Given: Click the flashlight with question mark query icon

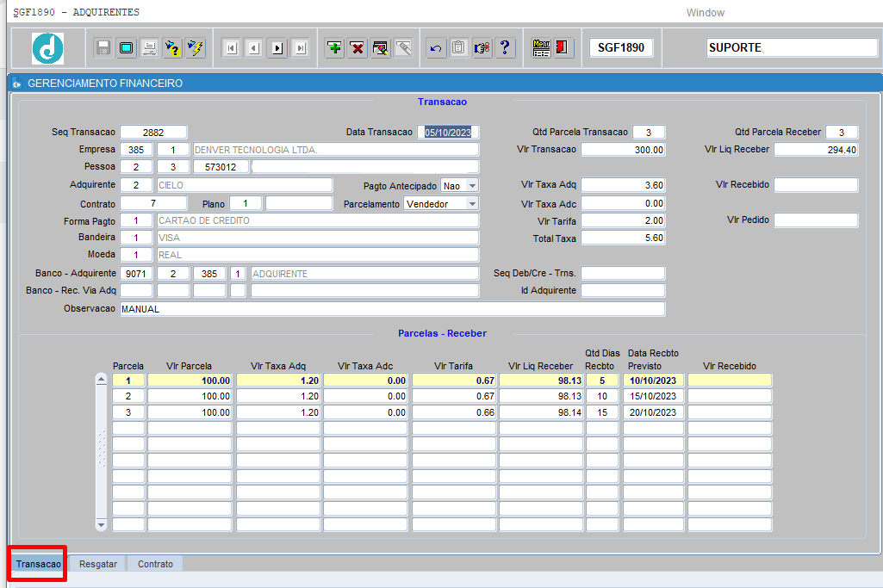Looking at the screenshot, I should tap(172, 48).
